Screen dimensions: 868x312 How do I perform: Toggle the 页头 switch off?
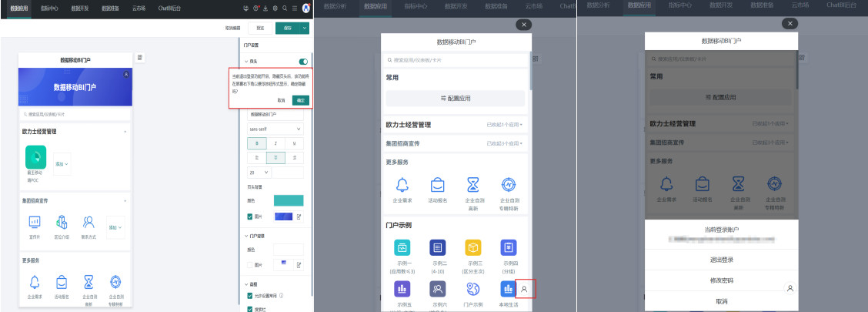pyautogui.click(x=303, y=62)
